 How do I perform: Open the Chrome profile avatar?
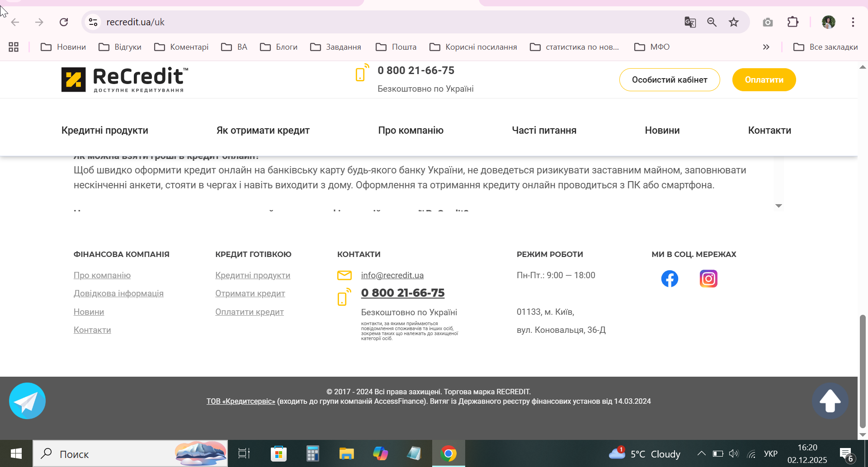(x=829, y=22)
